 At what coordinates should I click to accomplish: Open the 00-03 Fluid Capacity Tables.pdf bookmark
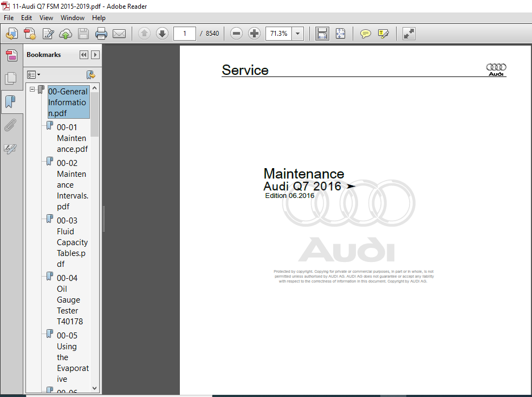(72, 242)
